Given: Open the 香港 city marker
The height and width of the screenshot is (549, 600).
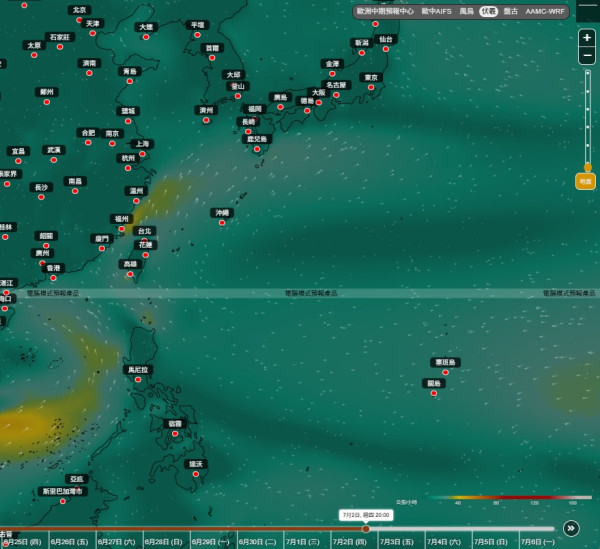Looking at the screenshot, I should tap(53, 278).
